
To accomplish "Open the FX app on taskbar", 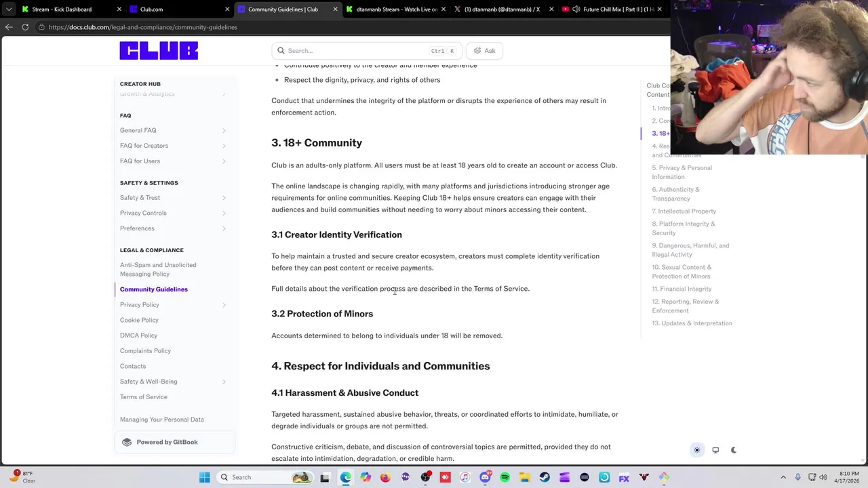I will [x=624, y=477].
